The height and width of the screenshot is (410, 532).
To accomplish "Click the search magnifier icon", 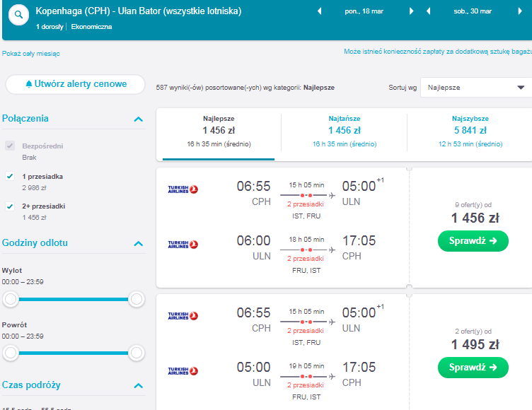I will (18, 15).
